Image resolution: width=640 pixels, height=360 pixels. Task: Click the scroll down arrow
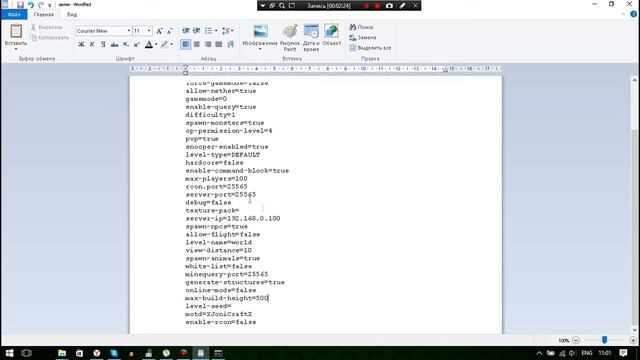point(634,330)
